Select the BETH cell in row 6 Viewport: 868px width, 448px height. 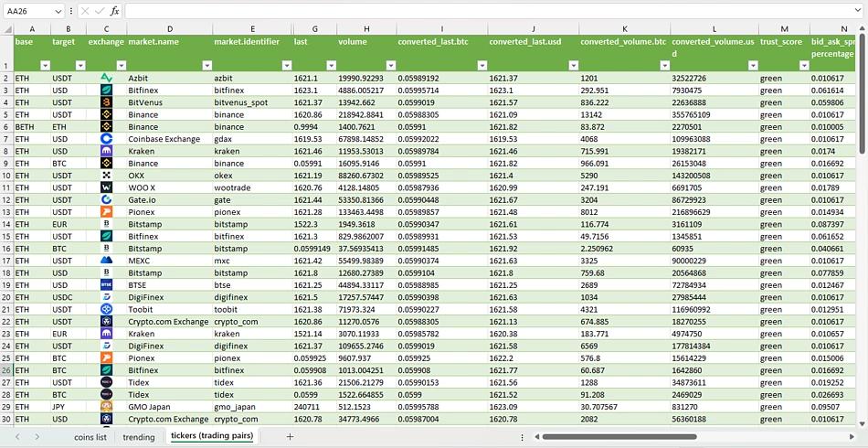point(32,127)
